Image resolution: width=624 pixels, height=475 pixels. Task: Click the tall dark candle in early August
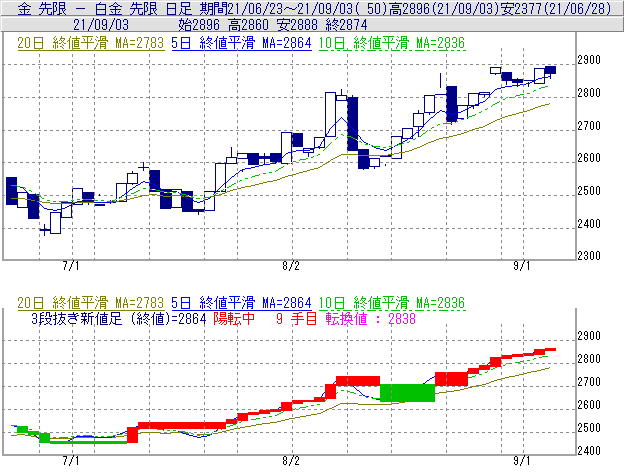pos(353,124)
